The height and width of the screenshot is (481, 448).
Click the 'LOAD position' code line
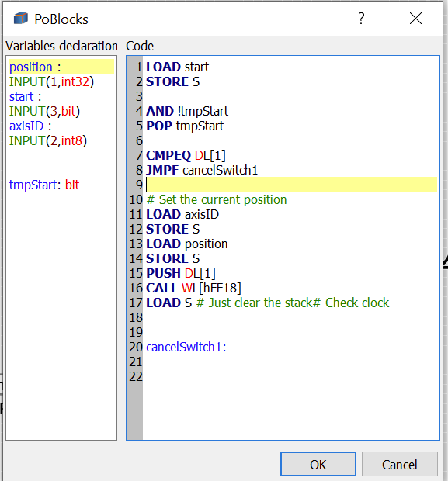tap(186, 244)
